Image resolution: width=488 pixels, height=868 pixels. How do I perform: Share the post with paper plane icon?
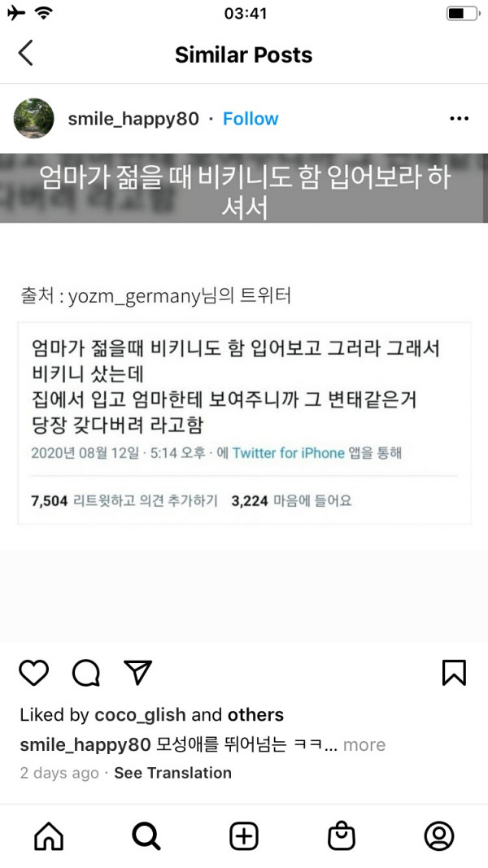[x=137, y=673]
